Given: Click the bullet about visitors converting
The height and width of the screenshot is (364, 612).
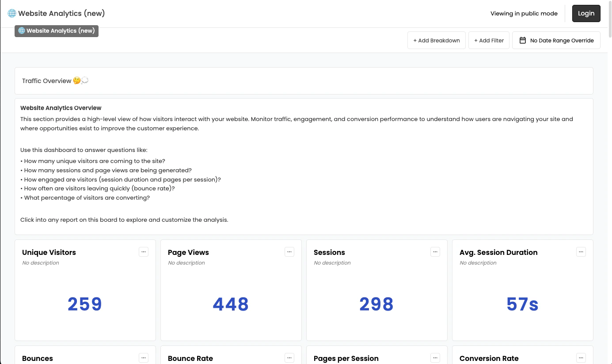Looking at the screenshot, I should tap(85, 197).
